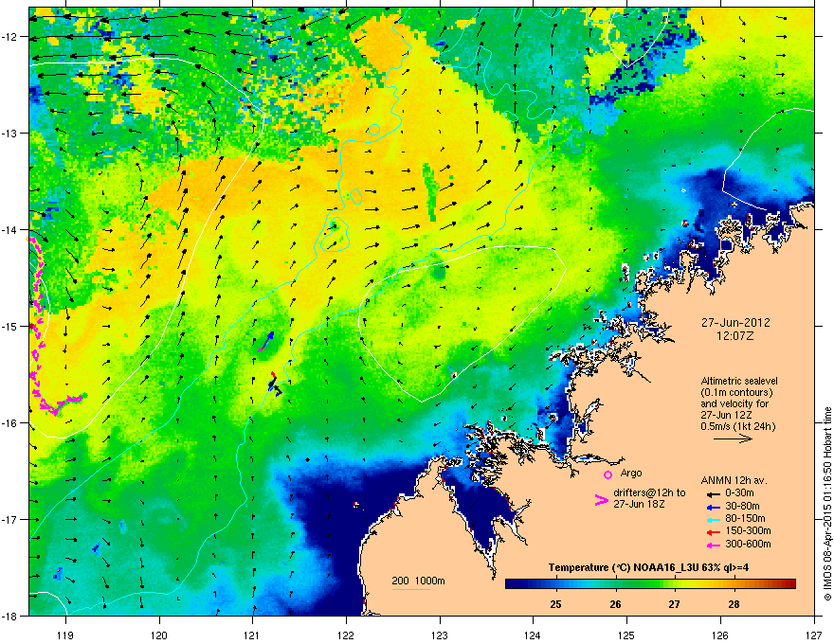This screenshot has height=644, width=834.
Task: Click the latitude axis label -15
Action: [9, 326]
